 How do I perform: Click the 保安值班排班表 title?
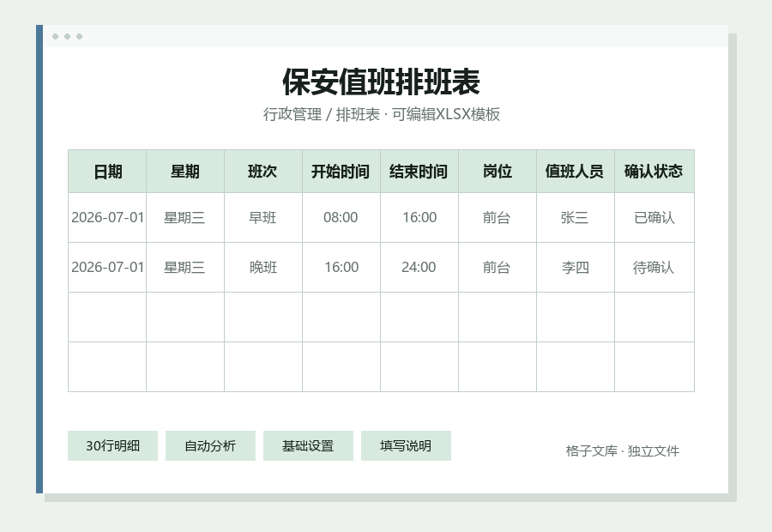pyautogui.click(x=382, y=82)
